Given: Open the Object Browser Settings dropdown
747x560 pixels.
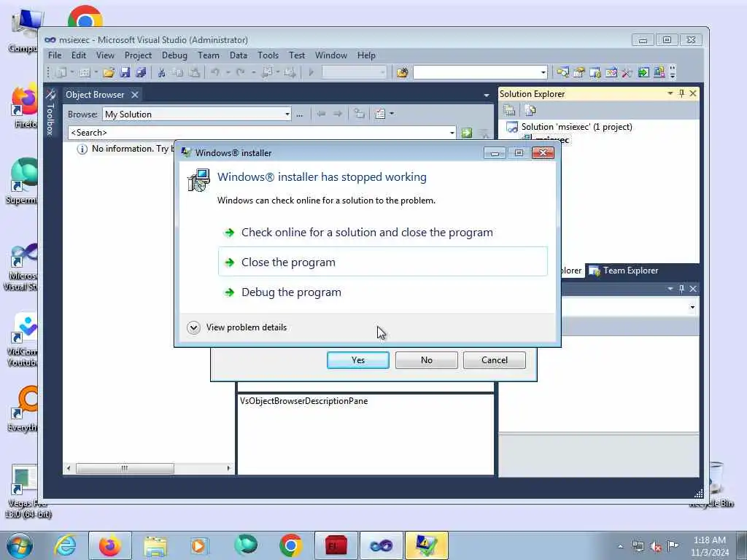Looking at the screenshot, I should point(392,114).
